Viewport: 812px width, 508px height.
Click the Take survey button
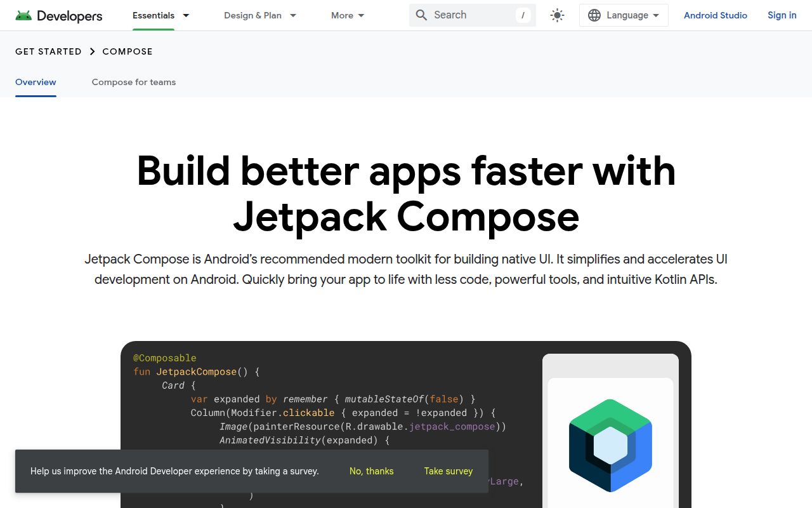[449, 471]
